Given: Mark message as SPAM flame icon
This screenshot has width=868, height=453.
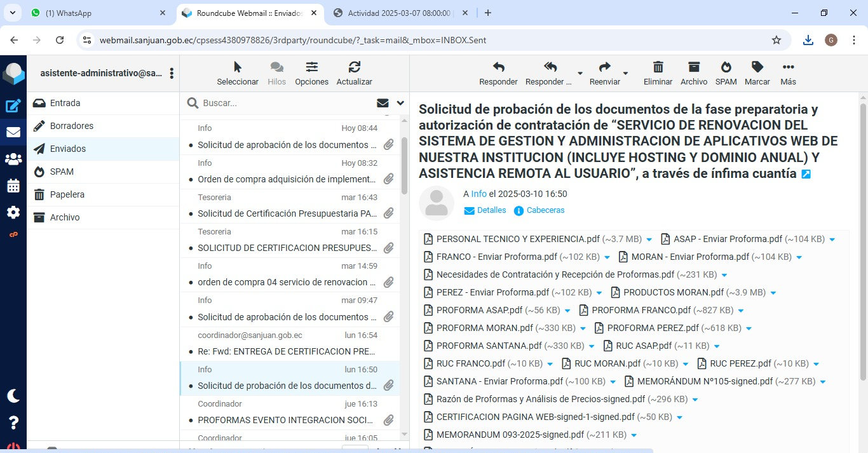Looking at the screenshot, I should click(x=726, y=67).
